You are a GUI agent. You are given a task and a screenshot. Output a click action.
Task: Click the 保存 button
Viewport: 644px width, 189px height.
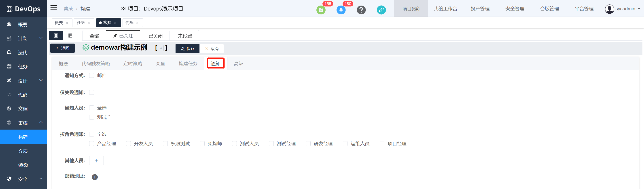point(188,48)
